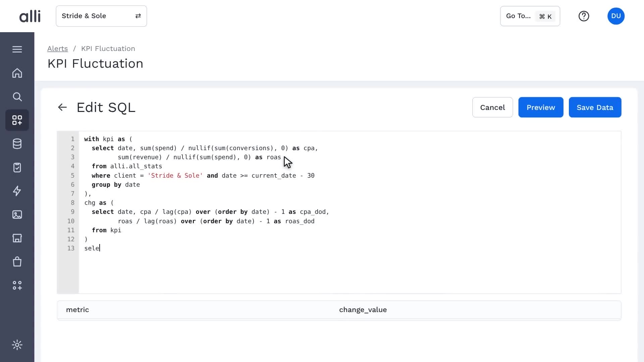Click the roas_dod alias on line 10

coord(300,221)
